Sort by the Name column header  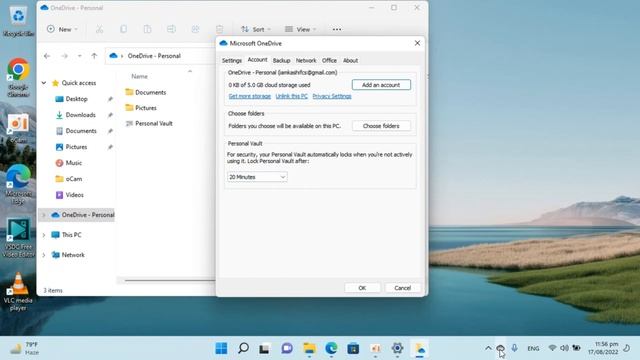click(x=139, y=76)
